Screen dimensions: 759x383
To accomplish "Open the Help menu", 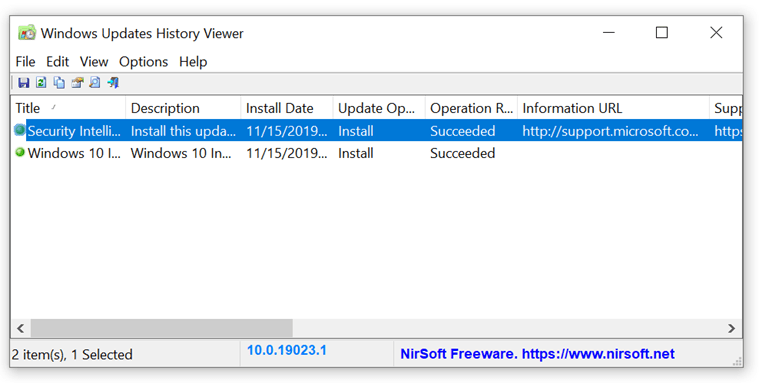I will point(193,61).
